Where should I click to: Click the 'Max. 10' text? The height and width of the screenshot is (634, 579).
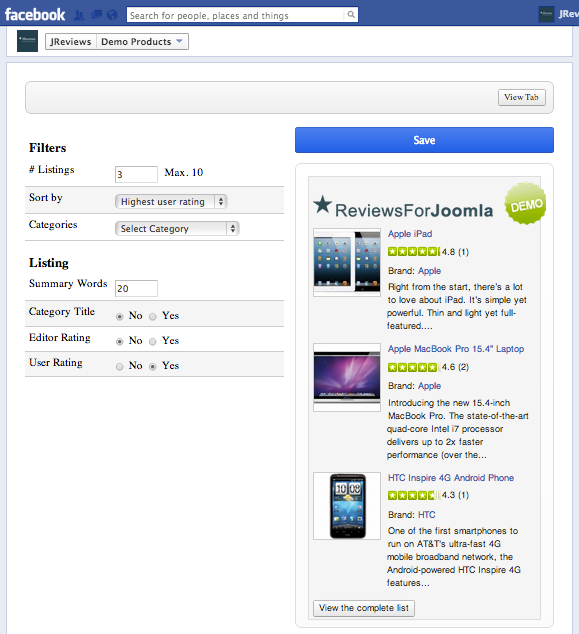coord(184,173)
